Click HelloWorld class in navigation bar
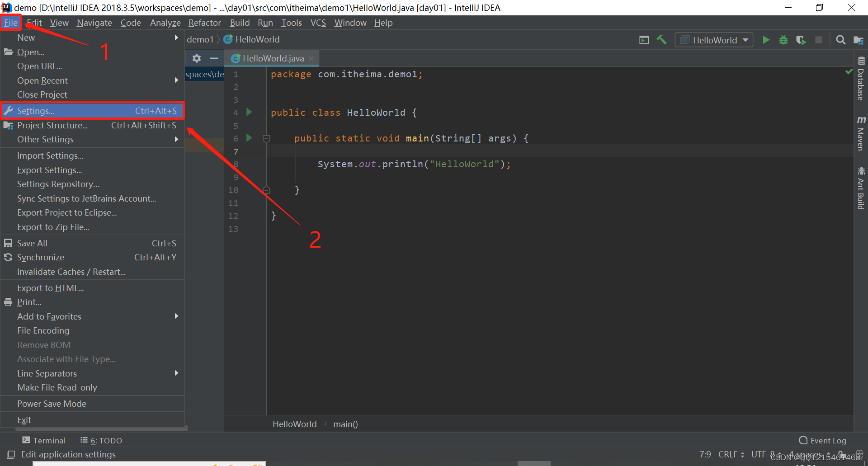Image resolution: width=868 pixels, height=466 pixels. 252,39
